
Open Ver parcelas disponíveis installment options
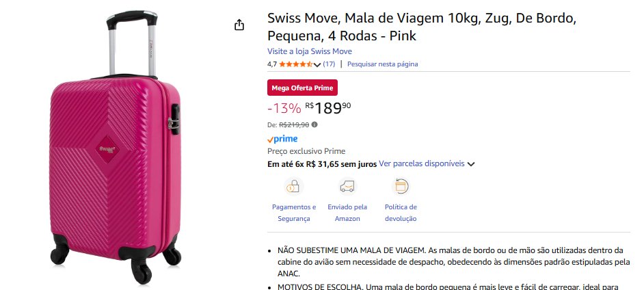click(422, 164)
